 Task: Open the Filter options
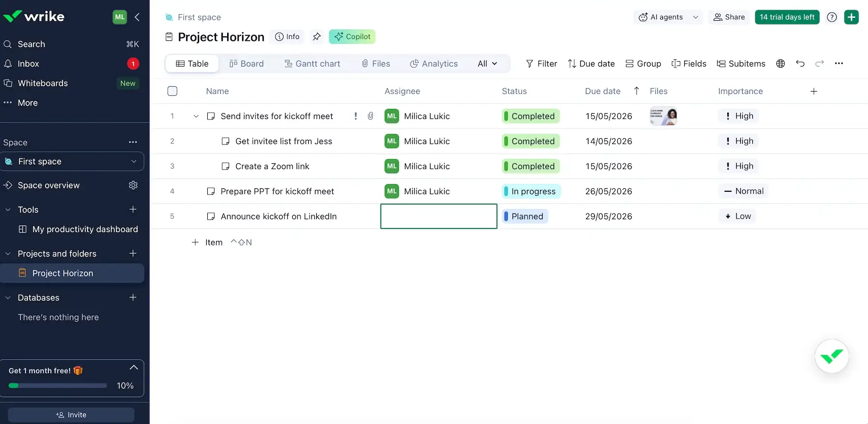click(541, 64)
